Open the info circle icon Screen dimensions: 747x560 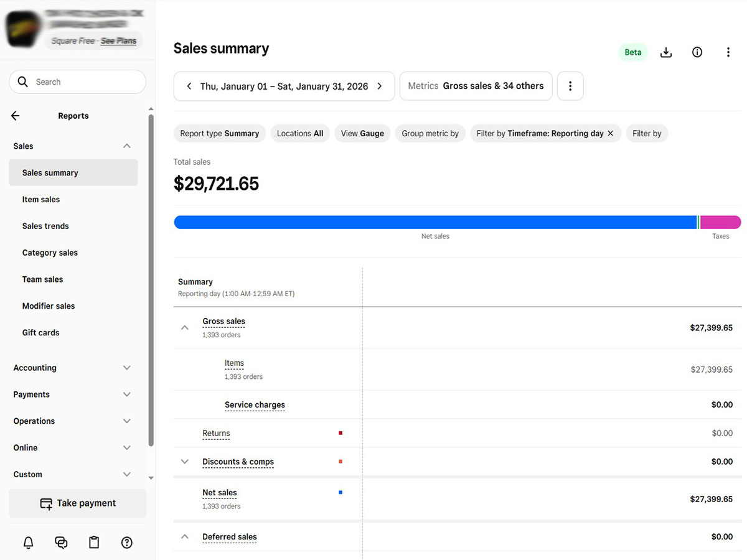coord(697,52)
